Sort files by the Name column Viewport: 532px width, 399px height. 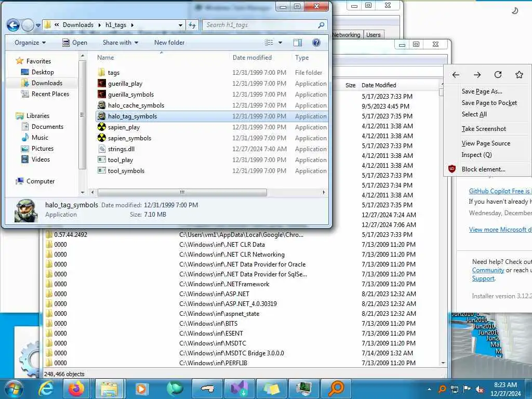click(105, 58)
